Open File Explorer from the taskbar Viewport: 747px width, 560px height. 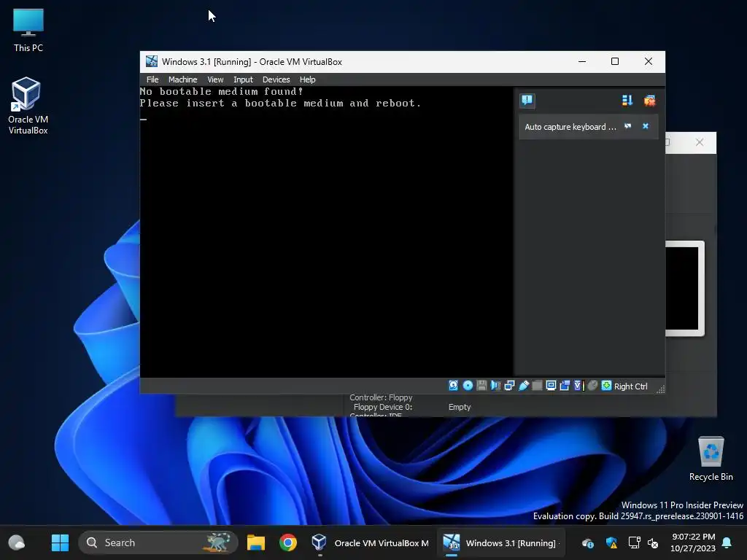256,542
